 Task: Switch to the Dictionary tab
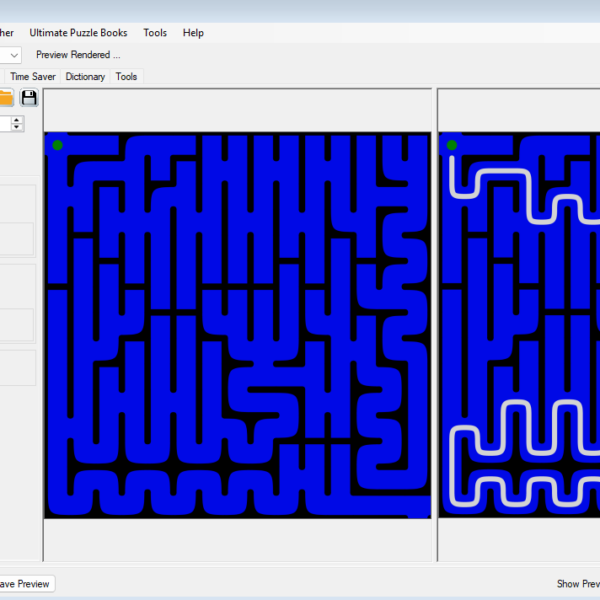coord(85,76)
